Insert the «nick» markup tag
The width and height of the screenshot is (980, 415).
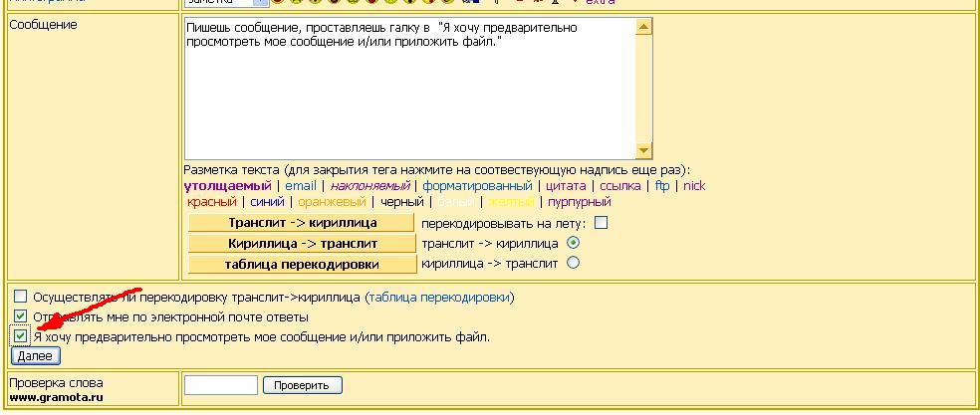[694, 186]
